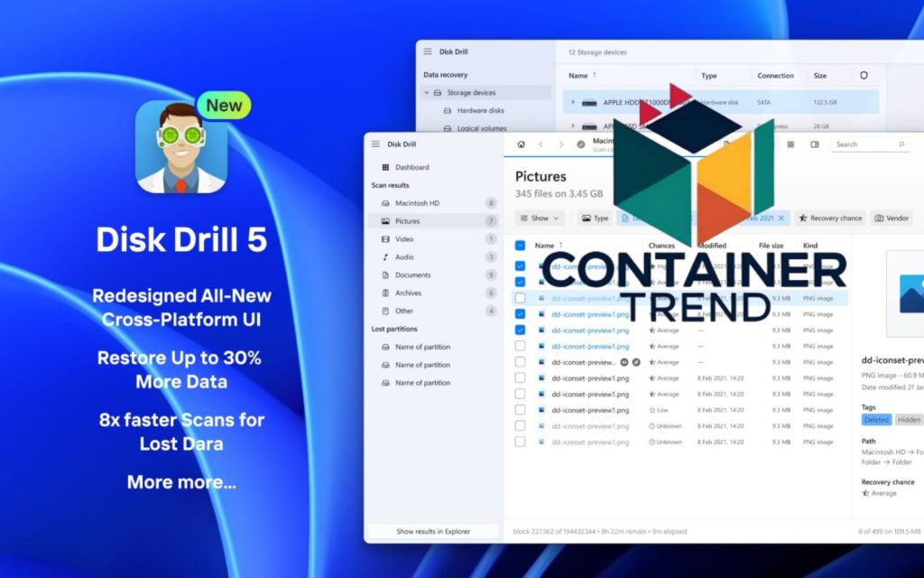Go forward with the right arrow icon
This screenshot has width=924, height=578.
pos(561,144)
